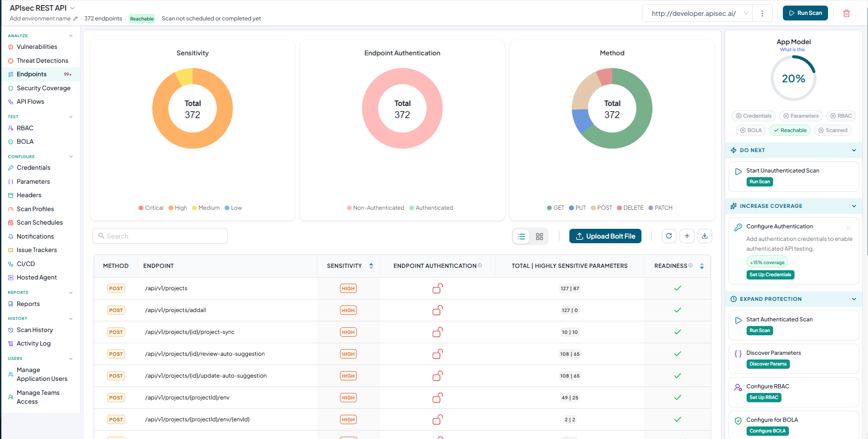Edit environment name pencil icon
This screenshot has width=868, height=439.
point(75,19)
